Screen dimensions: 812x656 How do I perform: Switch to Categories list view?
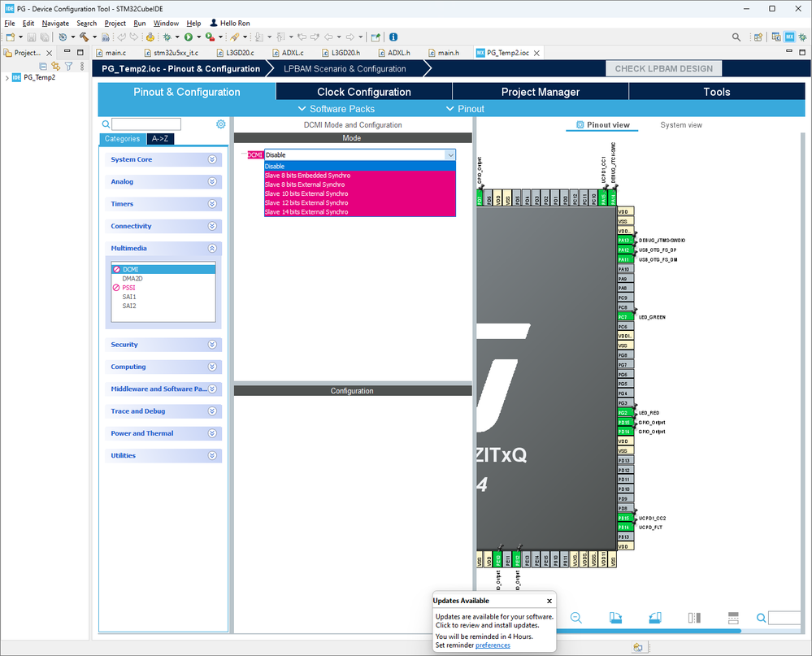click(122, 139)
